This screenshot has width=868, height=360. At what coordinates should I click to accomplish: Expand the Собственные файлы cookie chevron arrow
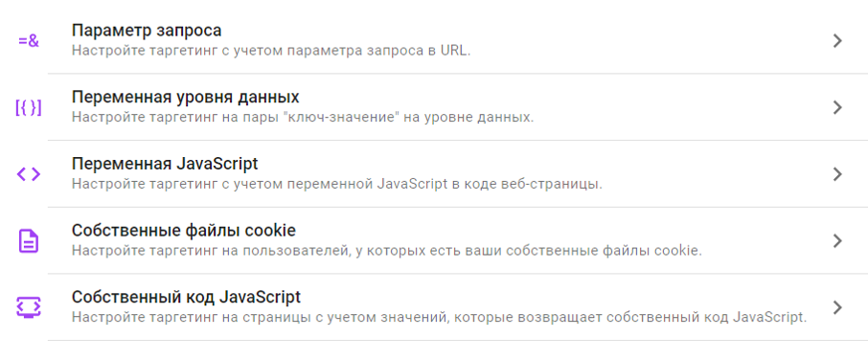[x=837, y=241]
